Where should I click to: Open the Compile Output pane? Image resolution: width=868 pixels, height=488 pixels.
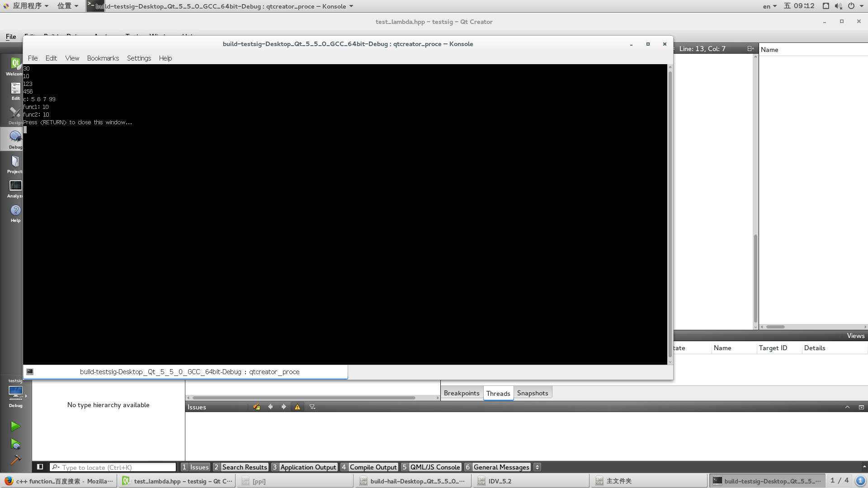pos(369,467)
